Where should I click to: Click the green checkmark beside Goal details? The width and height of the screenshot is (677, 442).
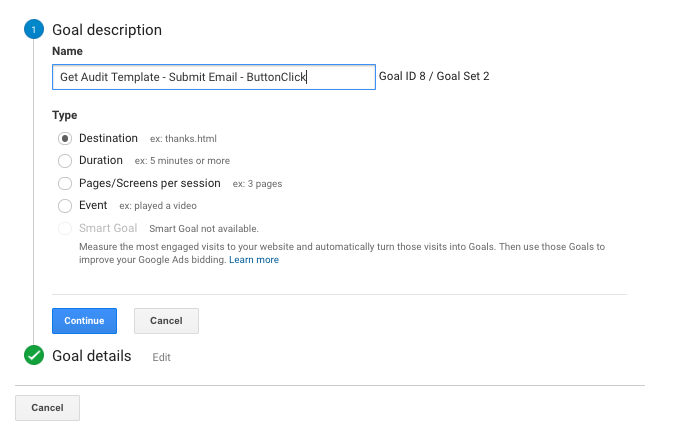tap(34, 355)
